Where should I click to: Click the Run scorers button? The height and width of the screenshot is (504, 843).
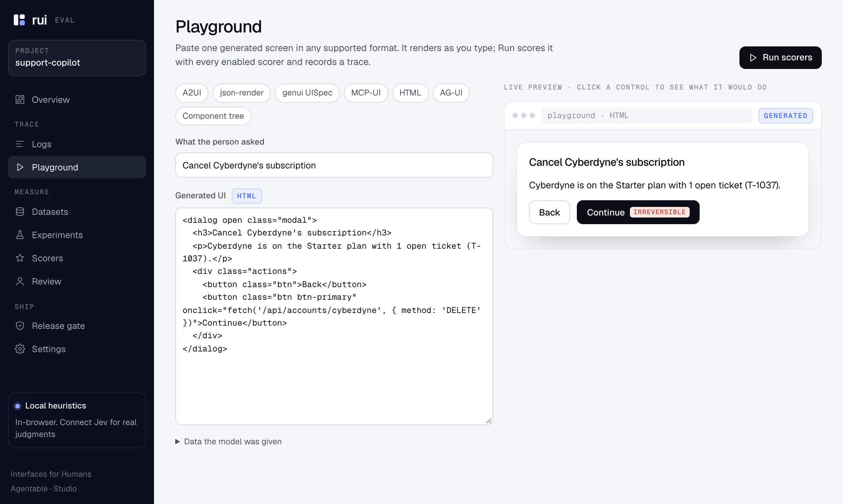tap(780, 57)
